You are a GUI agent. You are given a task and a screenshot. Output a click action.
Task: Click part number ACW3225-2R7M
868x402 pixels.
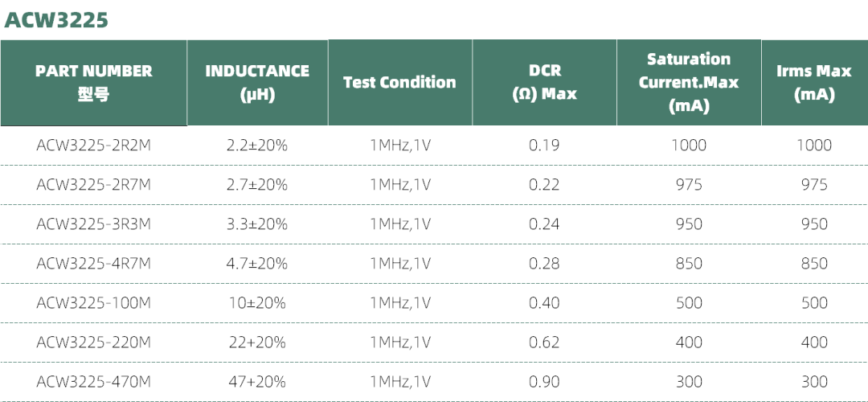[x=93, y=185]
